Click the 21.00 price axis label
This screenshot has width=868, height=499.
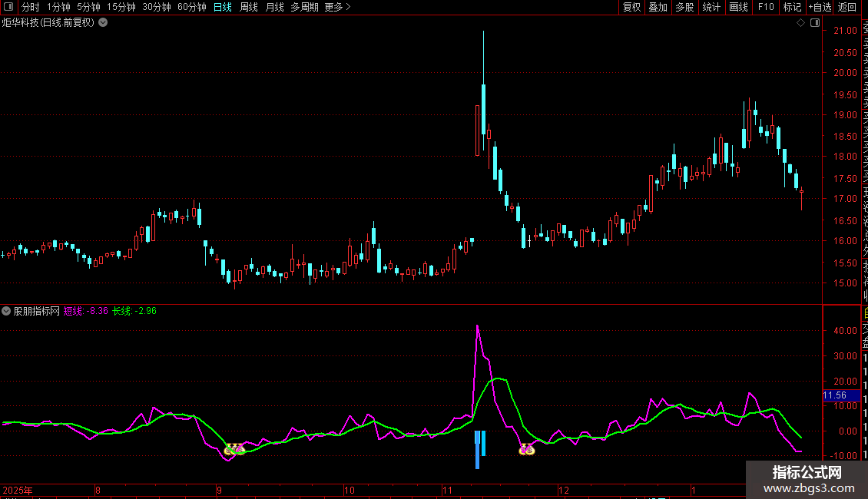click(x=845, y=31)
